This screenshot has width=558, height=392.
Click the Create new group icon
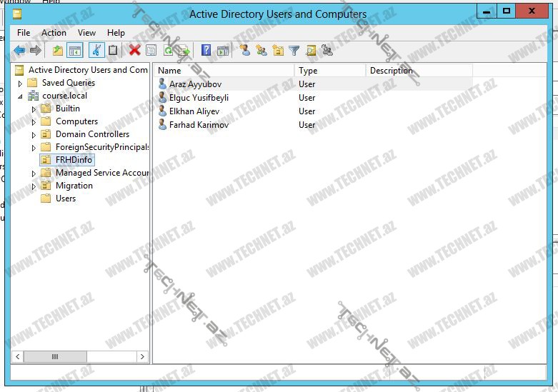click(x=261, y=50)
